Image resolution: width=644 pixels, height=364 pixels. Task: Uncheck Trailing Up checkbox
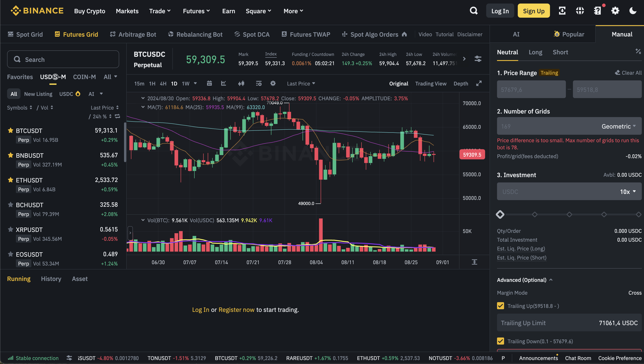pyautogui.click(x=501, y=306)
